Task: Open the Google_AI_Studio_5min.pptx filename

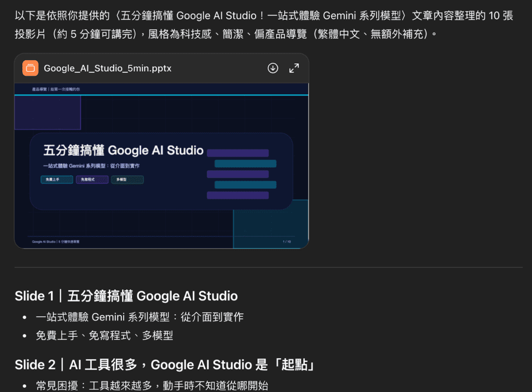Action: tap(108, 69)
